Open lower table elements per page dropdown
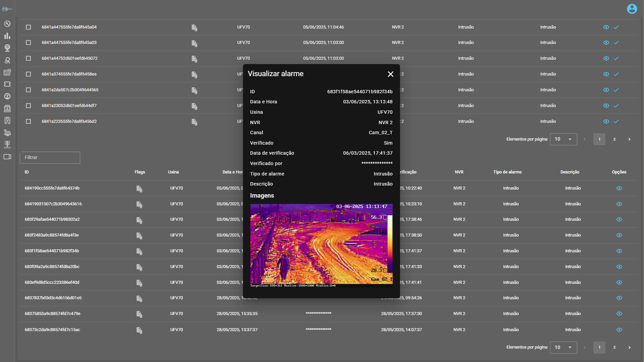 563,348
